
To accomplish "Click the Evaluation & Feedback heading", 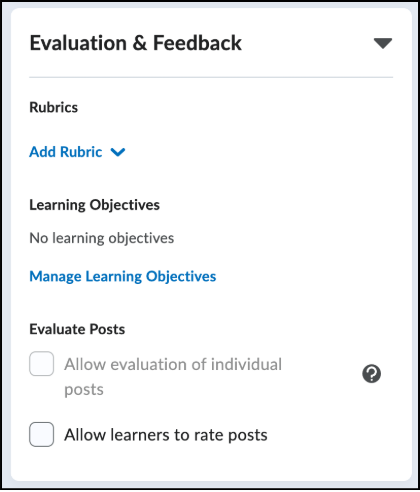I will tap(136, 43).
